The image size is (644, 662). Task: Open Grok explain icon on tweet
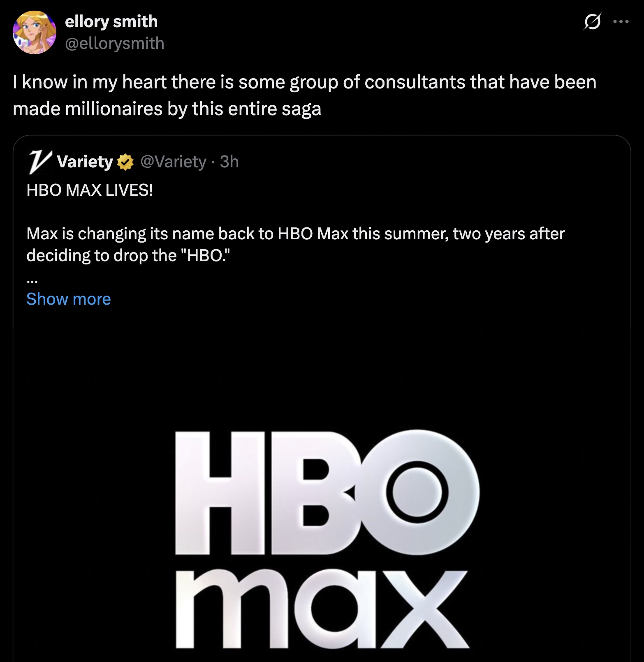pyautogui.click(x=592, y=22)
